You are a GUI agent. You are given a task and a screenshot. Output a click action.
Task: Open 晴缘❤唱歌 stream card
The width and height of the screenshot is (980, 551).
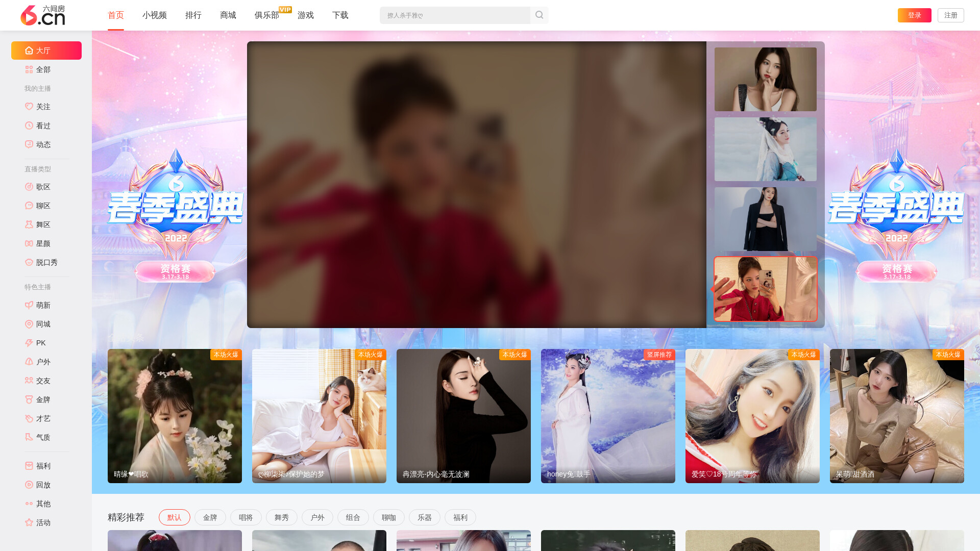[x=175, y=416]
